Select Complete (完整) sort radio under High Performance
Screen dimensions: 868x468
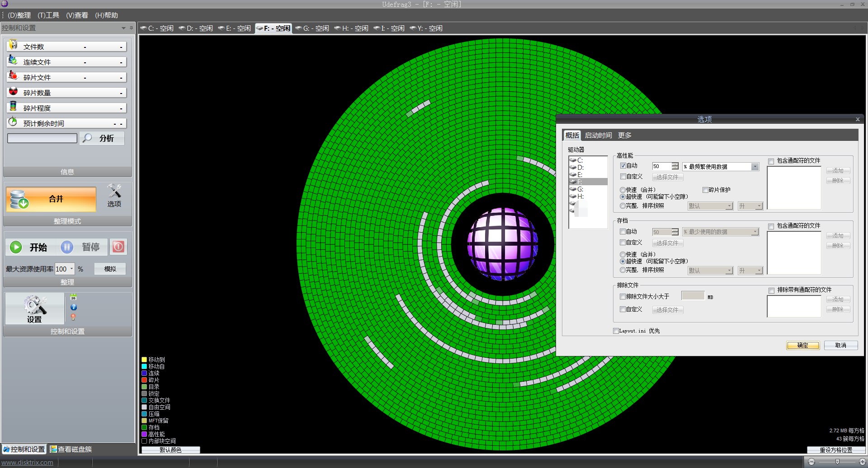pos(623,206)
